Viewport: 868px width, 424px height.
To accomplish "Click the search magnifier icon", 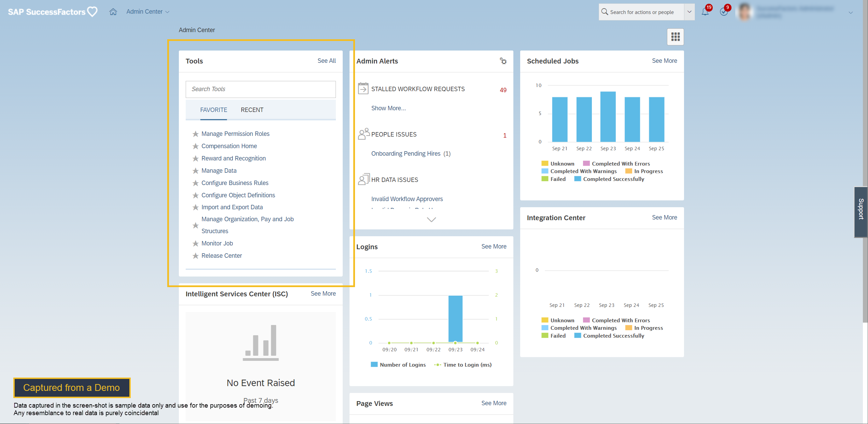I will tap(604, 12).
